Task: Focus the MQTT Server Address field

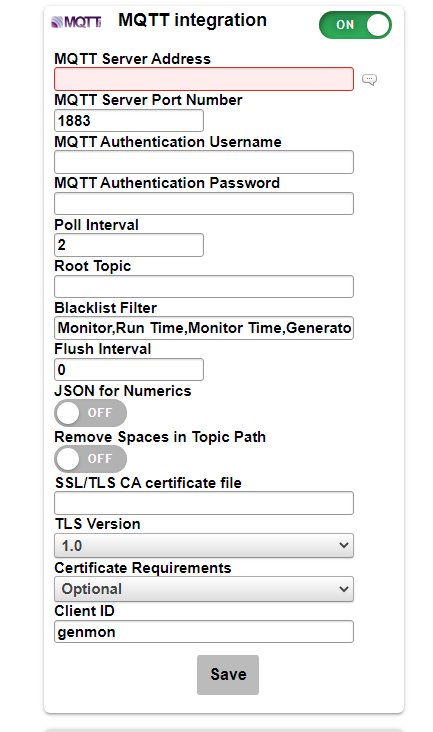Action: [x=204, y=79]
